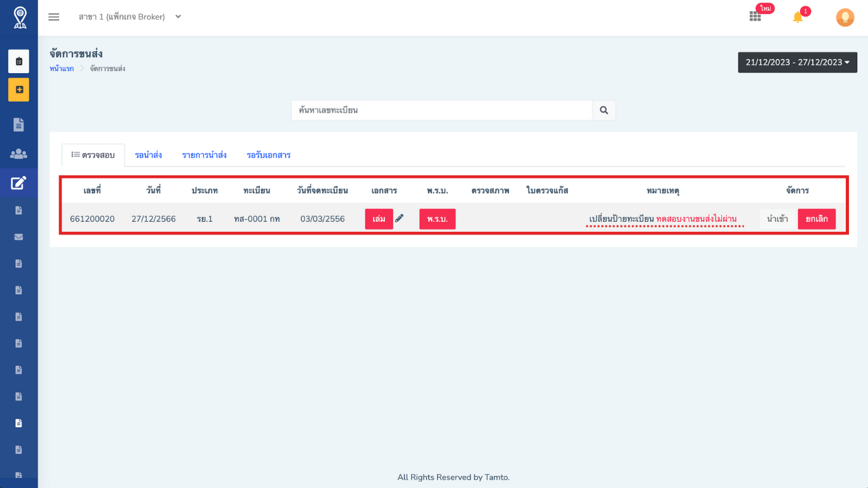Click the ตรวจสภาพ column header
The image size is (868, 488).
pyautogui.click(x=491, y=191)
